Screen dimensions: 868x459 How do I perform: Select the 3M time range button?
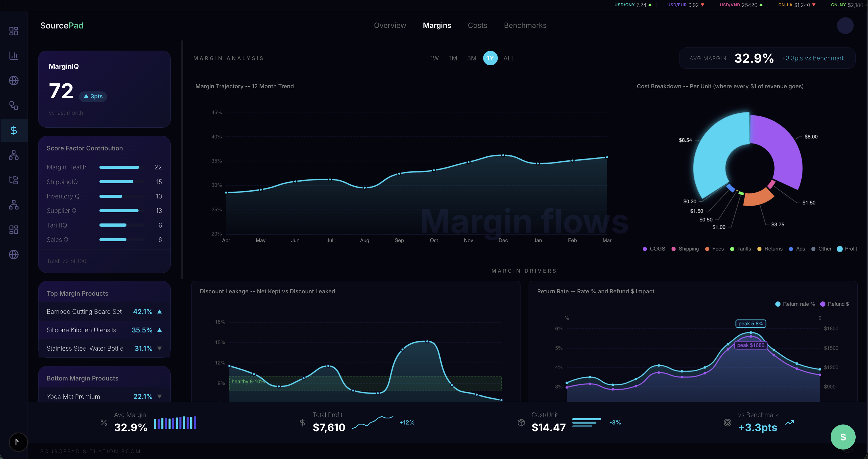pyautogui.click(x=471, y=58)
